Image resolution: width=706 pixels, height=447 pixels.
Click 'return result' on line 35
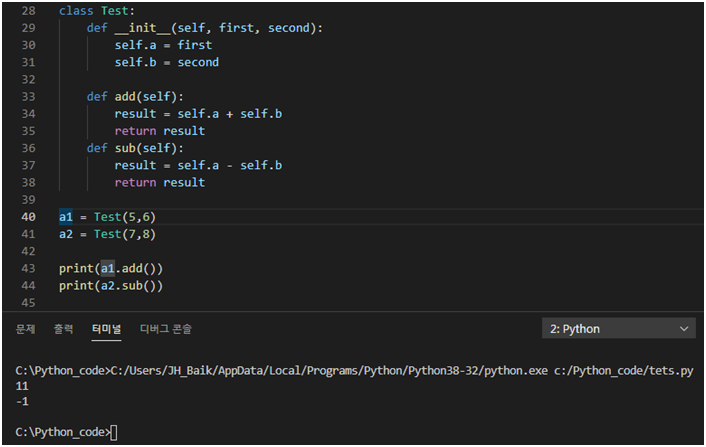pos(160,131)
